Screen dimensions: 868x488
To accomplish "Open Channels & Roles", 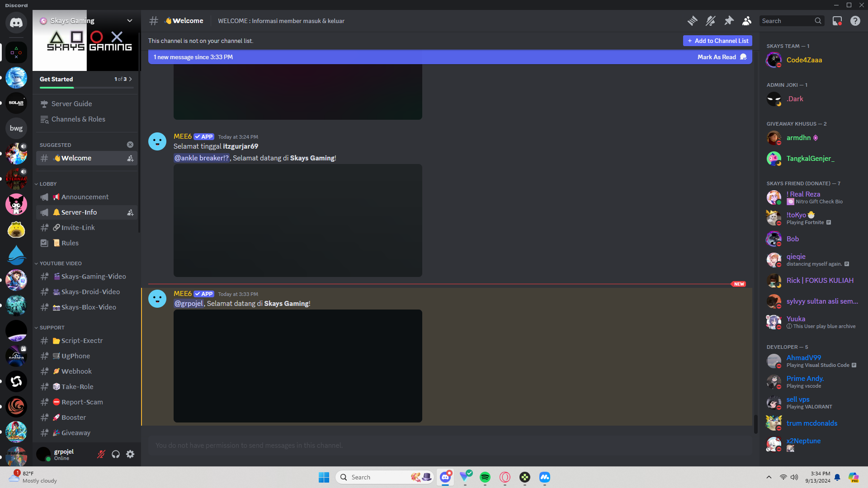I will [x=87, y=119].
